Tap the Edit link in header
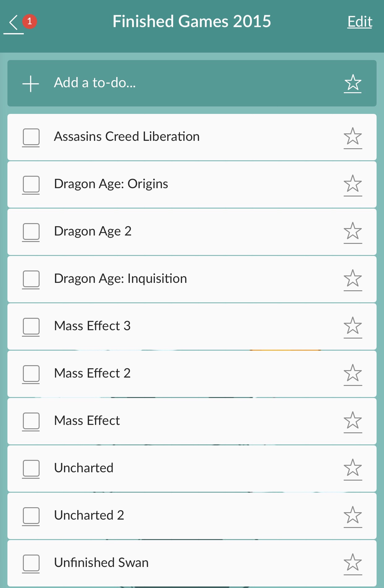 pos(360,22)
